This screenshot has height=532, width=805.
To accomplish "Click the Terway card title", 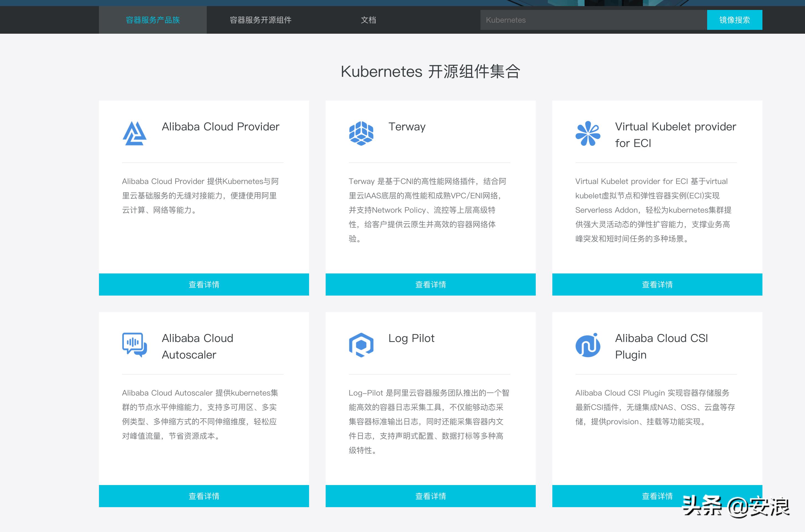I will [x=407, y=127].
